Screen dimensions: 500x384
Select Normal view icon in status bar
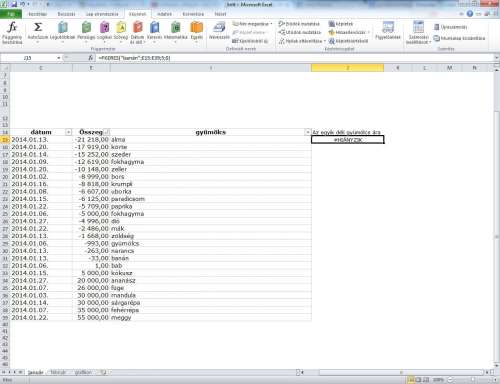(x=411, y=380)
